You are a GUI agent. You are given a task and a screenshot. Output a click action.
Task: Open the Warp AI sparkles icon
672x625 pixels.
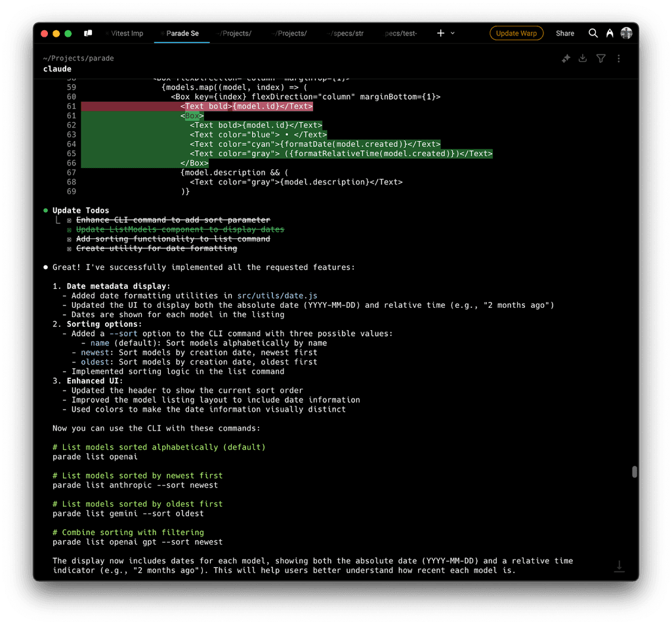566,58
